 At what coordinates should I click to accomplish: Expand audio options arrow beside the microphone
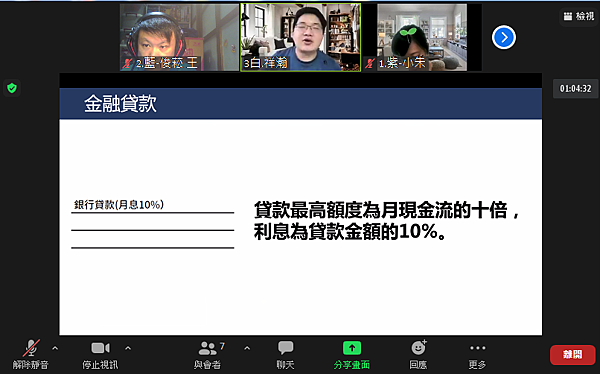tap(55, 348)
